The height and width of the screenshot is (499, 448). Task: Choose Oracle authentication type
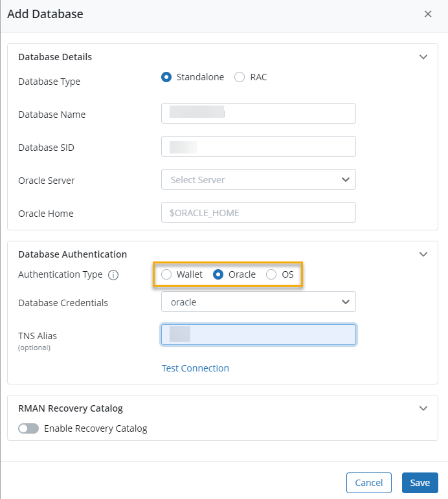pyautogui.click(x=219, y=274)
